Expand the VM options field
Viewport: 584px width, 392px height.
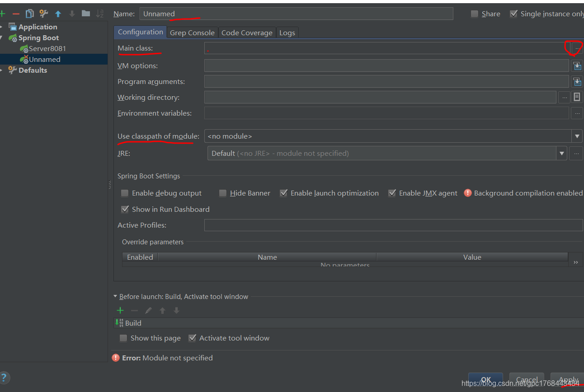tap(577, 66)
